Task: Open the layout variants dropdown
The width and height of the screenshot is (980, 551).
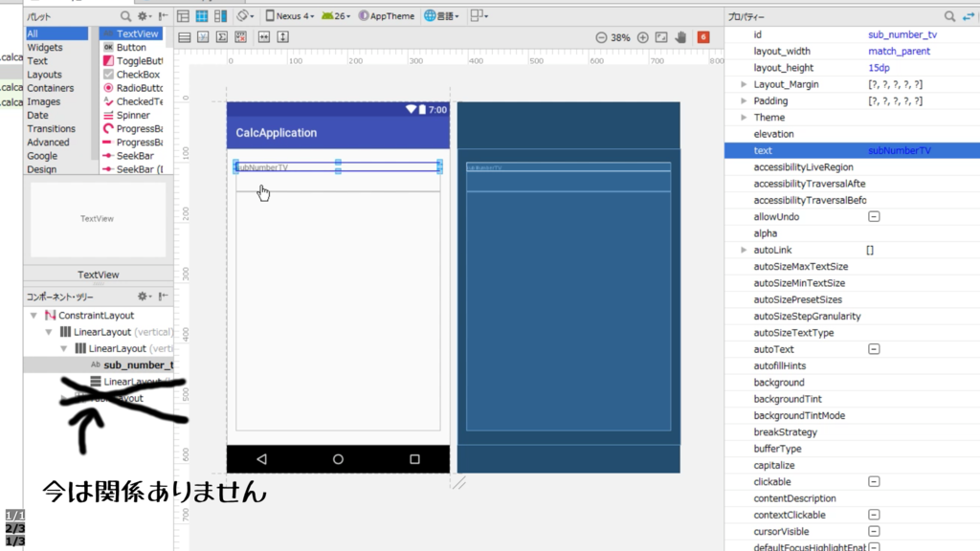Action: click(x=479, y=16)
